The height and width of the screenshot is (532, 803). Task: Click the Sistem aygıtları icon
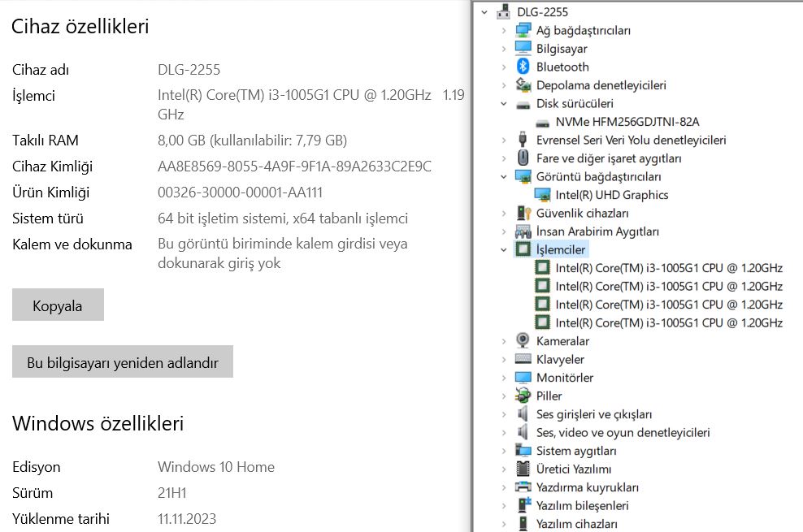(523, 451)
